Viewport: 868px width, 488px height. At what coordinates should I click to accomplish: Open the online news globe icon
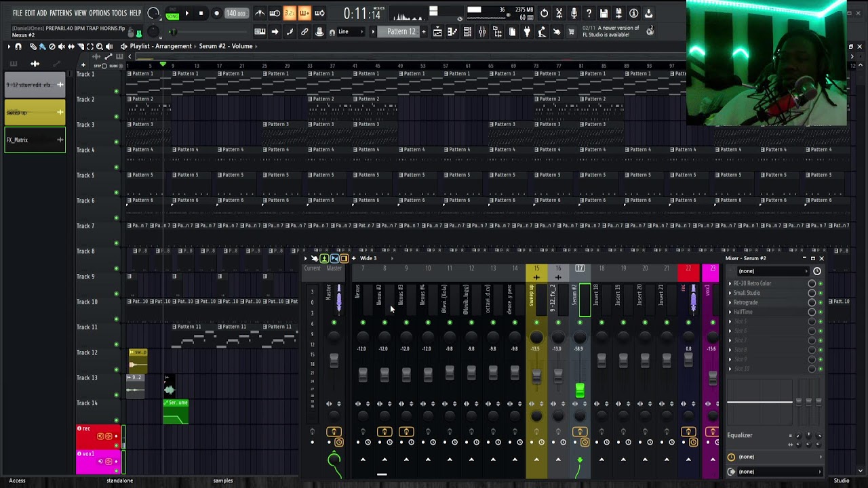(x=650, y=30)
